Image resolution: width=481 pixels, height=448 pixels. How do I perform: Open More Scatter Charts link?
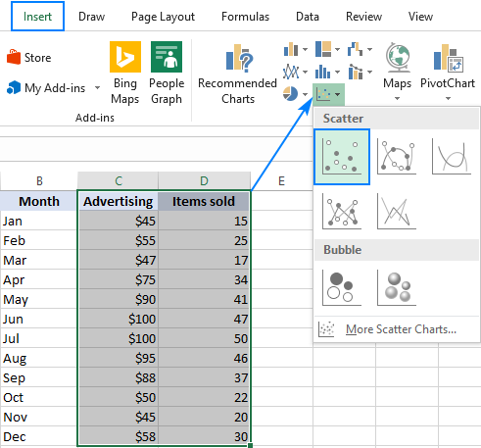point(401,329)
